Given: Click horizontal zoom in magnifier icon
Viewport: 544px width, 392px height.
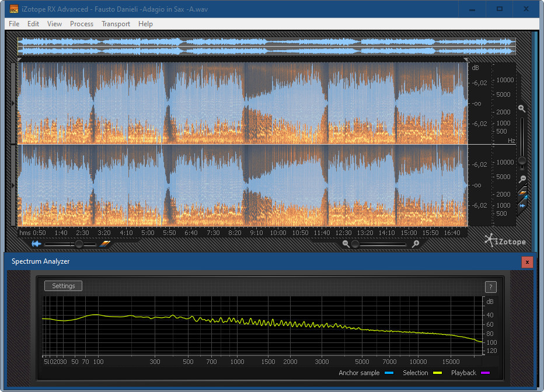Looking at the screenshot, I should [416, 244].
